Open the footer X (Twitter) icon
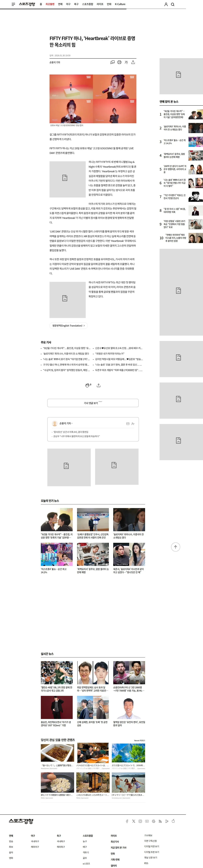This screenshot has height=868, width=203. coord(133,821)
